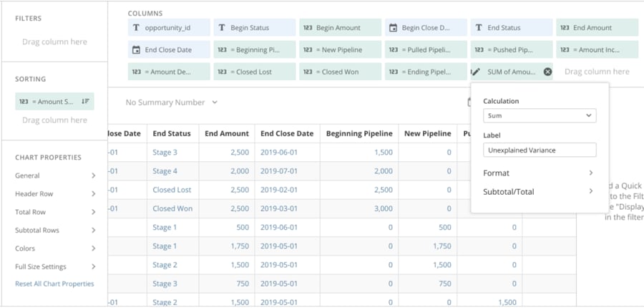644x308 pixels.
Task: Click calendar icon on End Close Date pill
Action: pyautogui.click(x=136, y=49)
